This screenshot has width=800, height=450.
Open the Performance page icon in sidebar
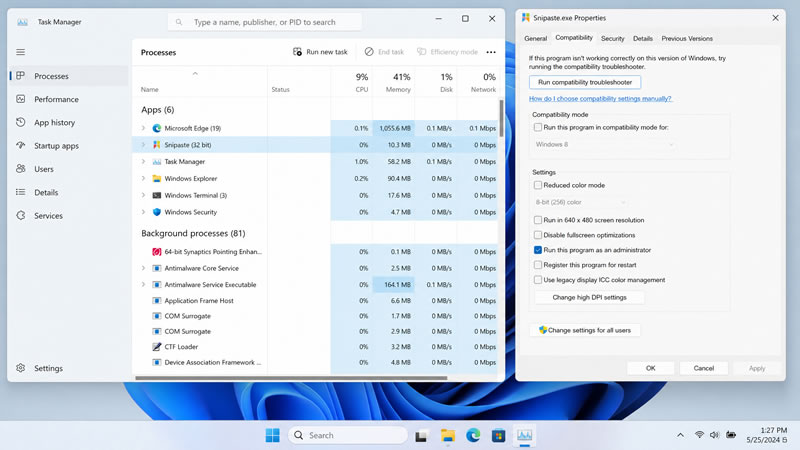[20, 99]
